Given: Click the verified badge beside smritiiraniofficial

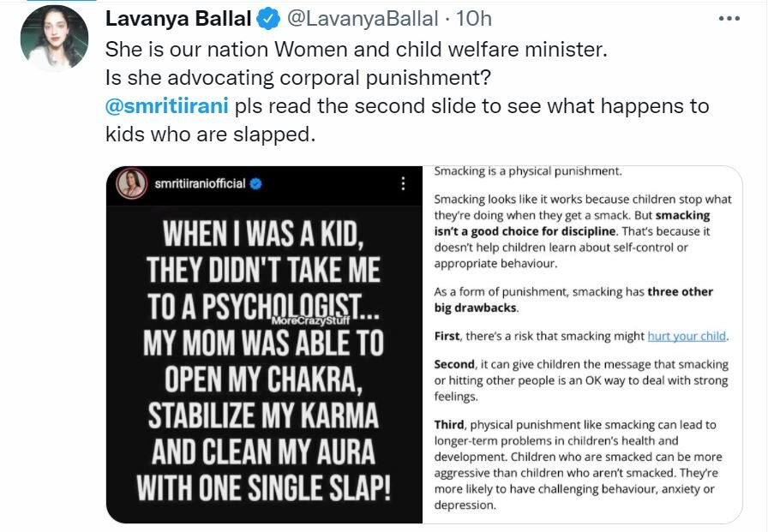Looking at the screenshot, I should pyautogui.click(x=255, y=183).
